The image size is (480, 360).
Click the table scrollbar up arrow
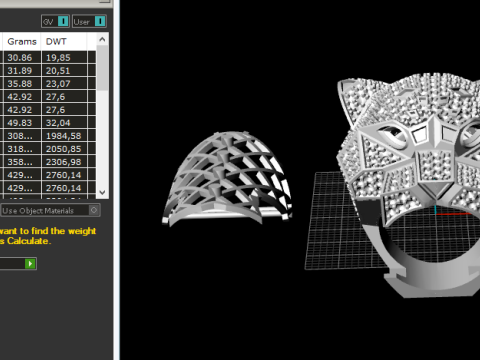(102, 40)
